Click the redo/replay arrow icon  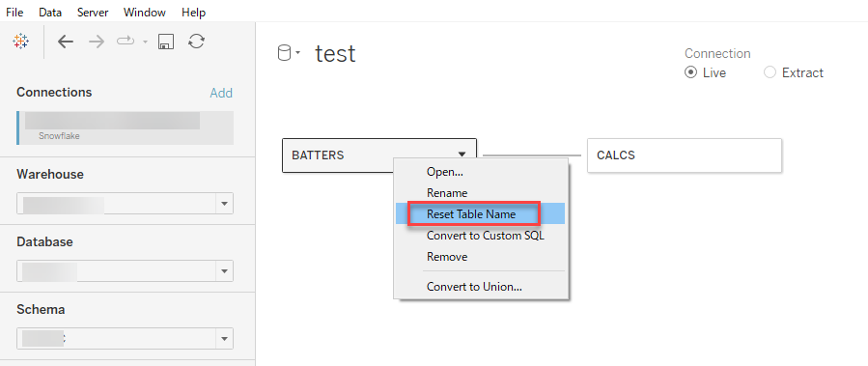(126, 42)
